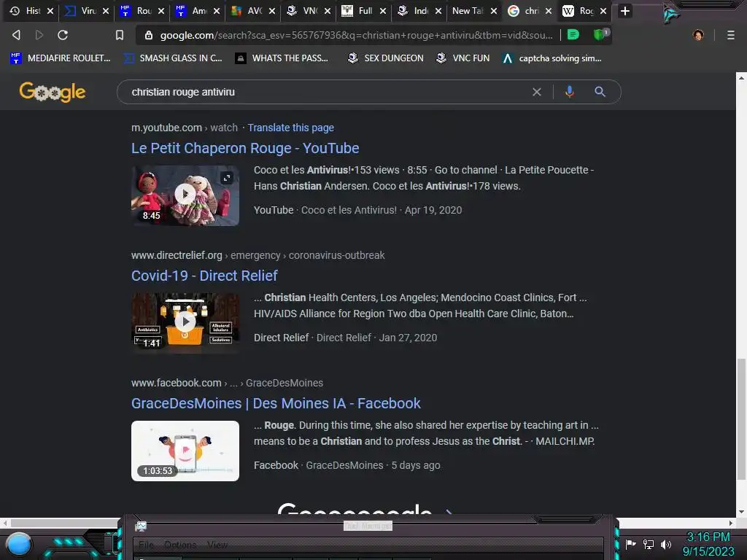Open View menu in Task Manager
Screen dimensions: 747x560
coord(217,545)
